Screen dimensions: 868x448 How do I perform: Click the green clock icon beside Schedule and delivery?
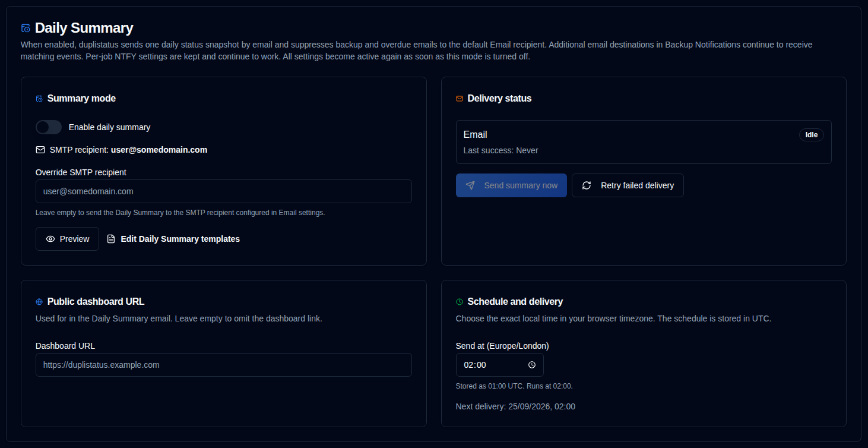459,302
